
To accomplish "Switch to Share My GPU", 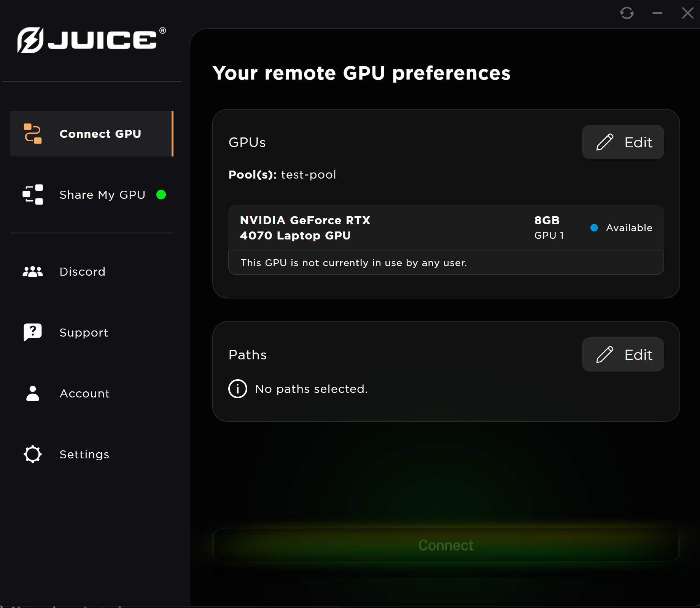I will (92, 195).
